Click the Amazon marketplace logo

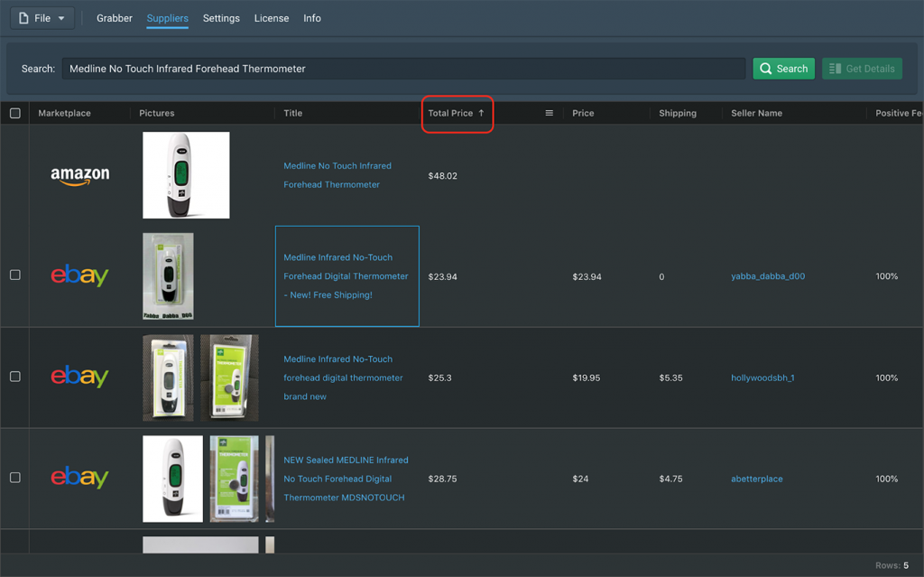[79, 176]
